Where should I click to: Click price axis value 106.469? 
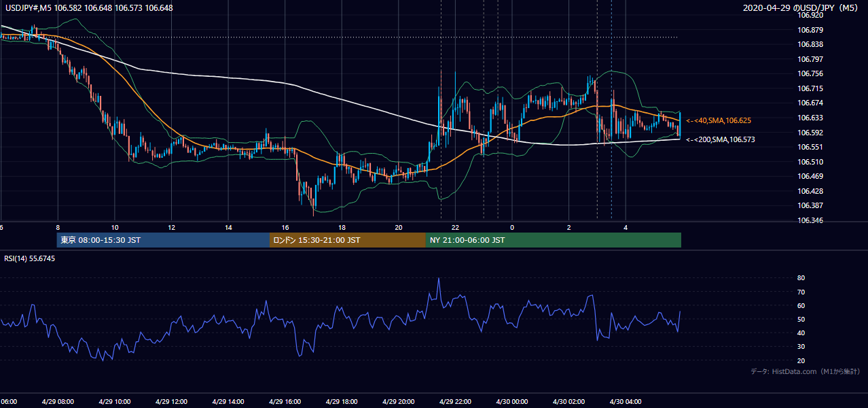pyautogui.click(x=810, y=177)
